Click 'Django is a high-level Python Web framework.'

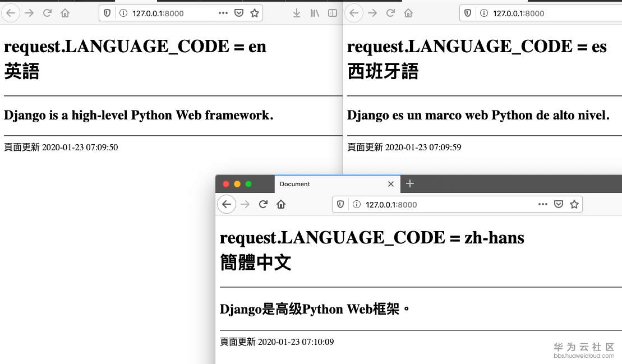tap(139, 116)
